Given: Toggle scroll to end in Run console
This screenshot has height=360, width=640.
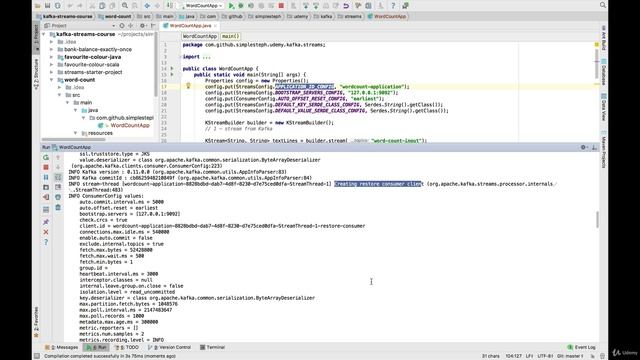Looking at the screenshot, I should (58, 187).
